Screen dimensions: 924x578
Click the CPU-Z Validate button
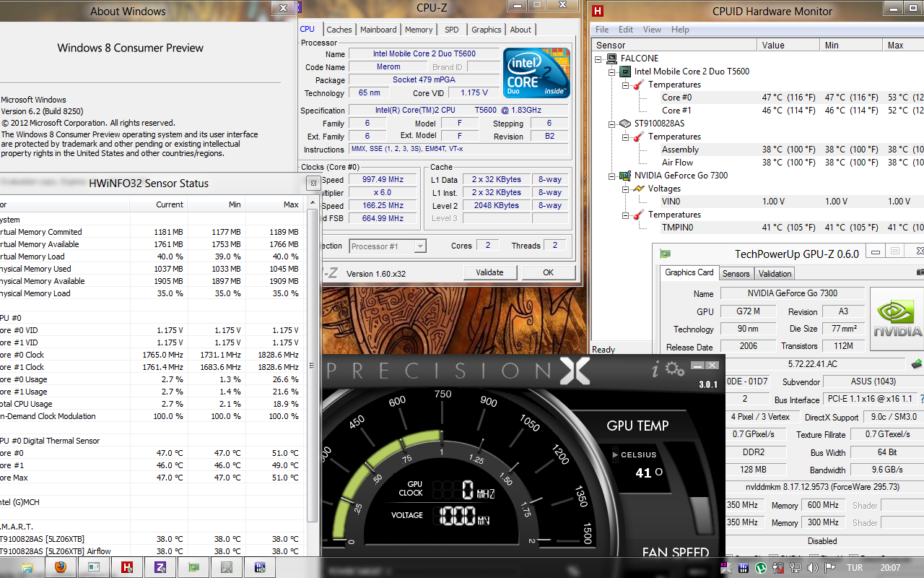point(489,272)
